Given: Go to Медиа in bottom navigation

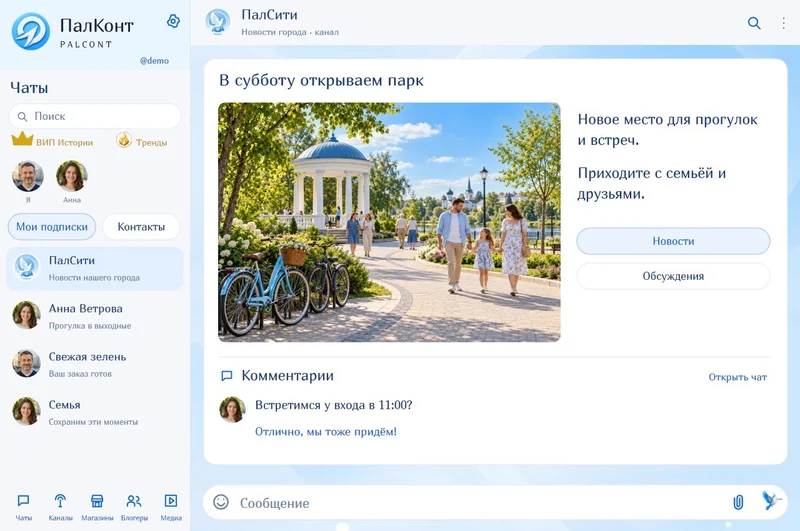Looking at the screenshot, I should pyautogui.click(x=171, y=507).
